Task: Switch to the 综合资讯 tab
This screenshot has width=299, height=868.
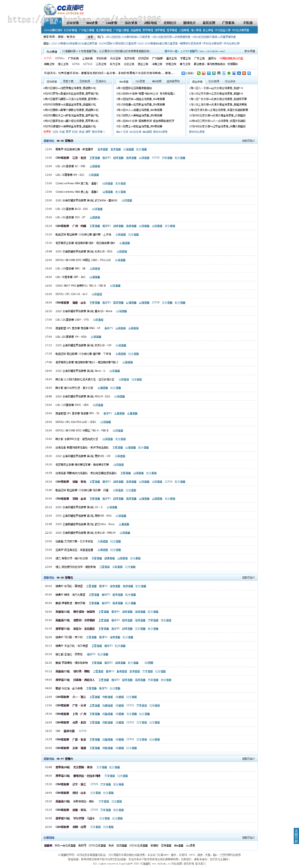Action: [230, 81]
